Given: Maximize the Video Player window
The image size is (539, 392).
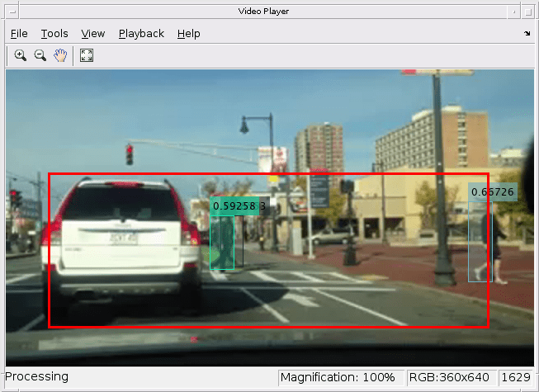Looking at the screenshot, I should point(527,12).
